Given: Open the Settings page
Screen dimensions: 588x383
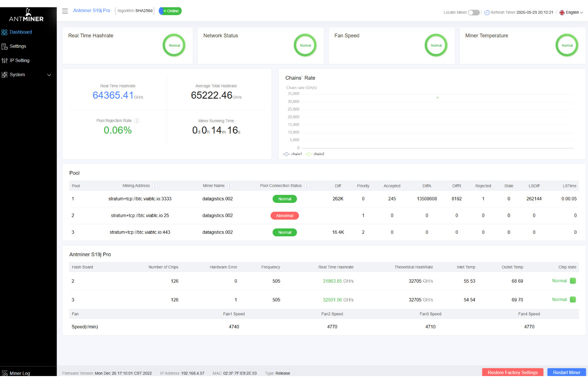Looking at the screenshot, I should pyautogui.click(x=18, y=46).
